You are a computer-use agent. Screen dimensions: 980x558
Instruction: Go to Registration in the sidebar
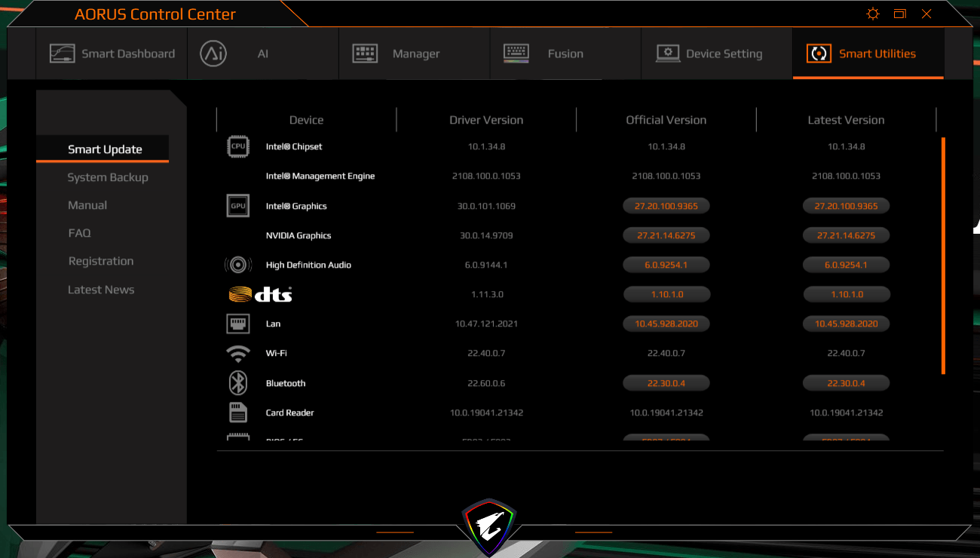pyautogui.click(x=101, y=261)
